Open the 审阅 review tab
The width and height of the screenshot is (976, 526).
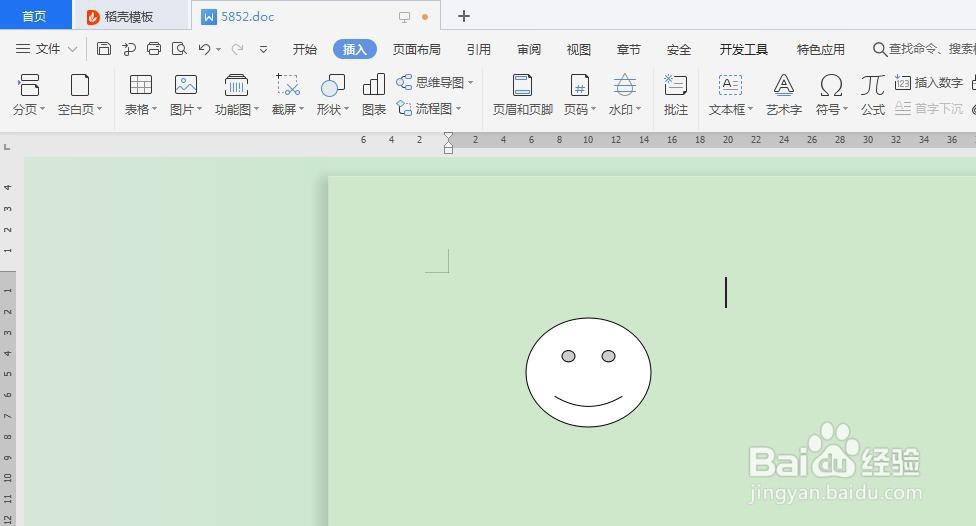pos(528,49)
